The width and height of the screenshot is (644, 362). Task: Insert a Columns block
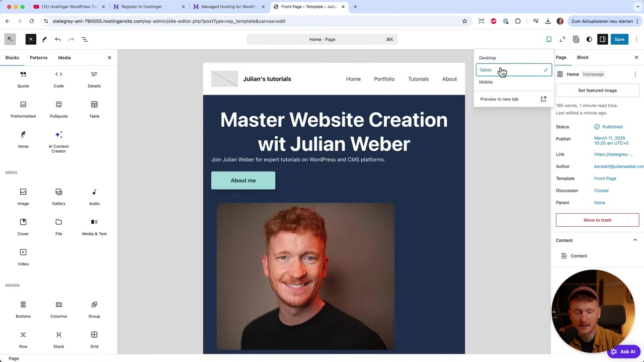(58, 310)
